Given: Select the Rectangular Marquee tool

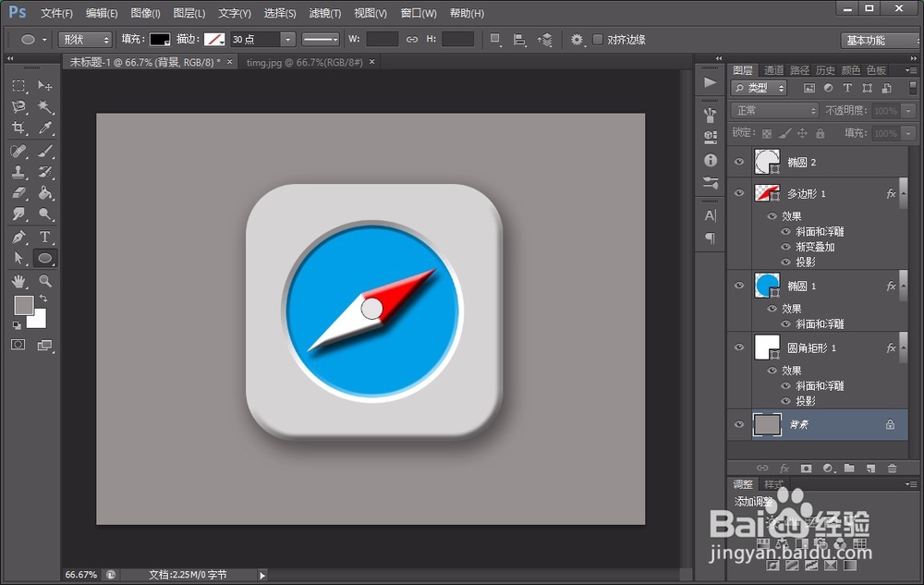Looking at the screenshot, I should [x=18, y=86].
